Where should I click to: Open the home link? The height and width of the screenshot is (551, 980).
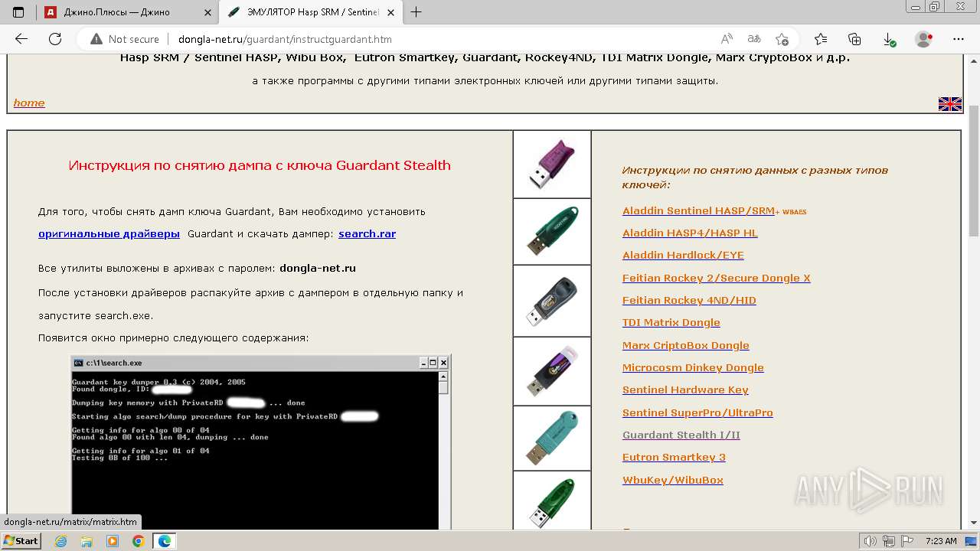(29, 103)
